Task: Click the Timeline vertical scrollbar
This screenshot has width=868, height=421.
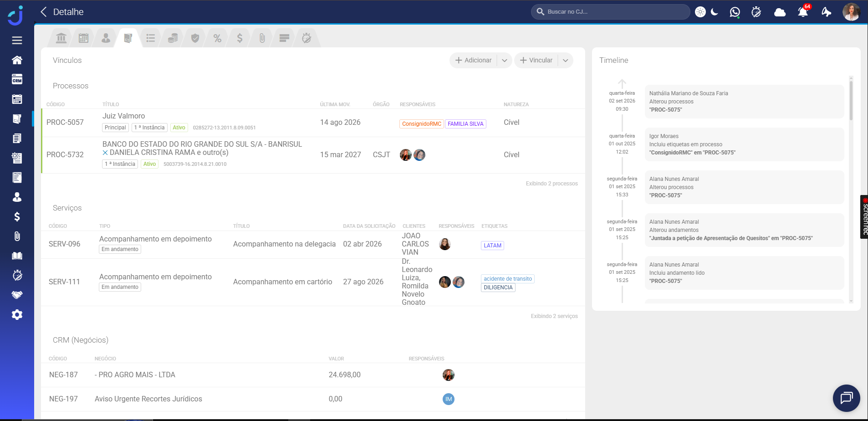Action: coord(851,189)
